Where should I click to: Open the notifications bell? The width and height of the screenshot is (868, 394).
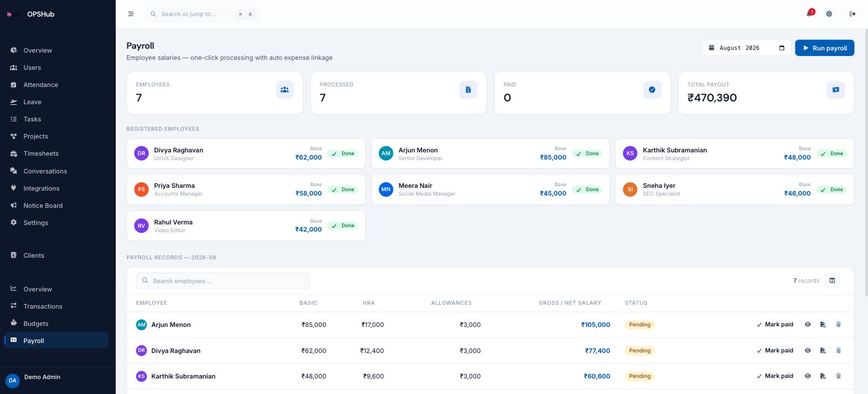809,14
